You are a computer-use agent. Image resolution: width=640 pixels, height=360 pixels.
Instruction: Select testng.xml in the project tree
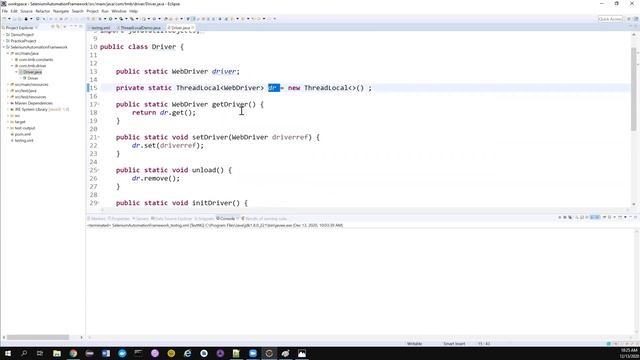click(22, 140)
